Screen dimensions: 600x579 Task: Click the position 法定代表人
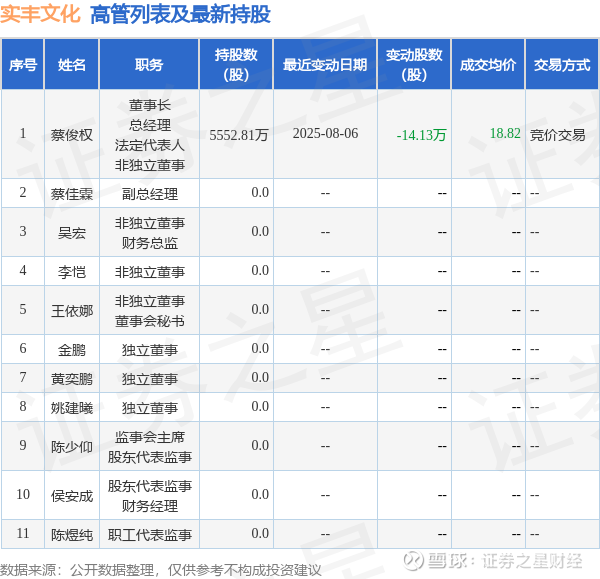tap(150, 145)
